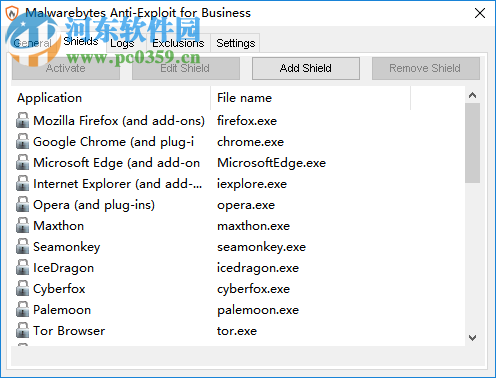Click the scroll down arrow of the list
This screenshot has height=378, width=496.
(472, 338)
